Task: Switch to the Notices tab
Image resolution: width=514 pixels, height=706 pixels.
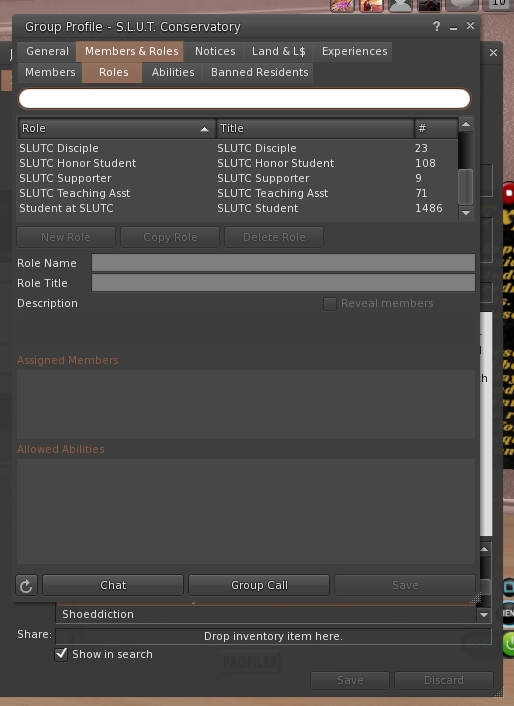Action: point(215,51)
